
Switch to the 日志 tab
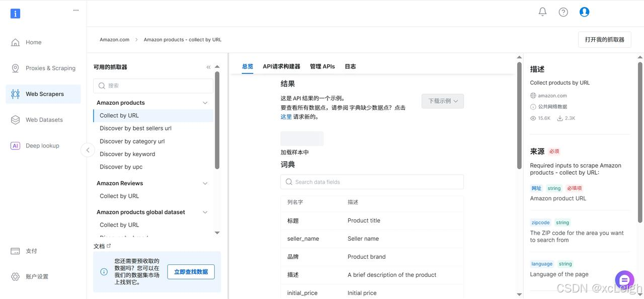point(350,66)
